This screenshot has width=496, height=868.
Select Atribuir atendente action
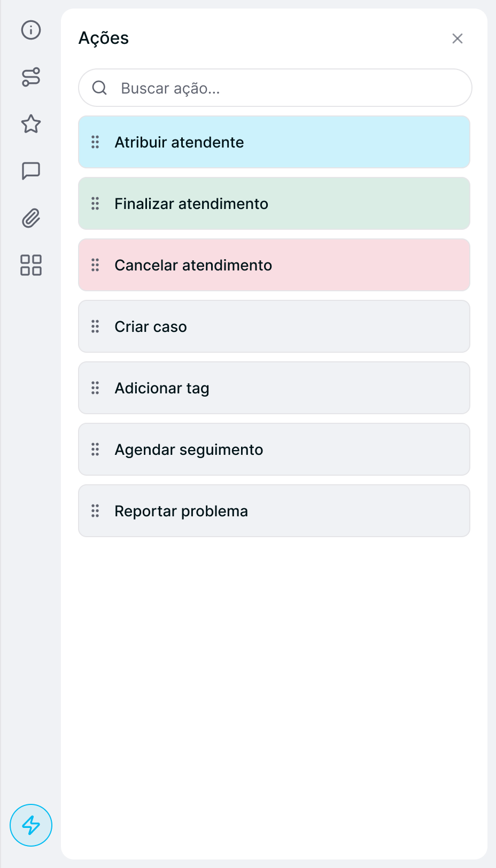(x=274, y=142)
